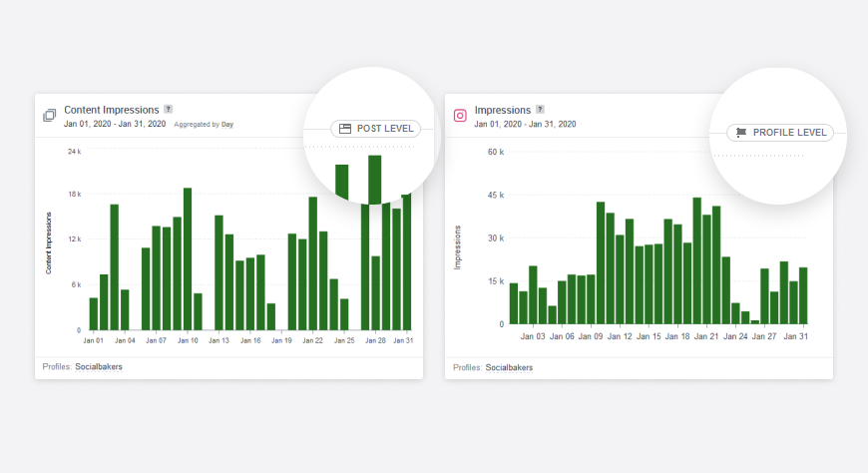
Task: Select the POST LEVEL badge
Action: click(x=375, y=129)
